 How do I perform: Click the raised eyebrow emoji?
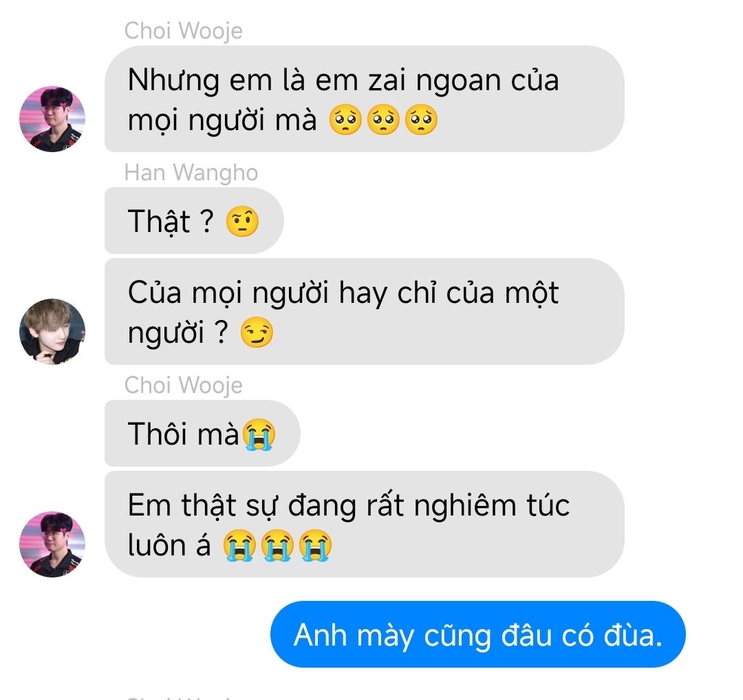[242, 221]
